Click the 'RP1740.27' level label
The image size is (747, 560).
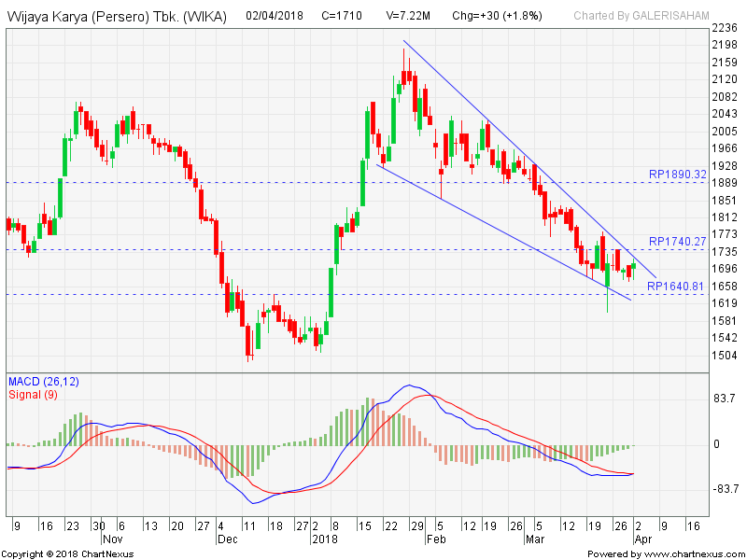(678, 242)
